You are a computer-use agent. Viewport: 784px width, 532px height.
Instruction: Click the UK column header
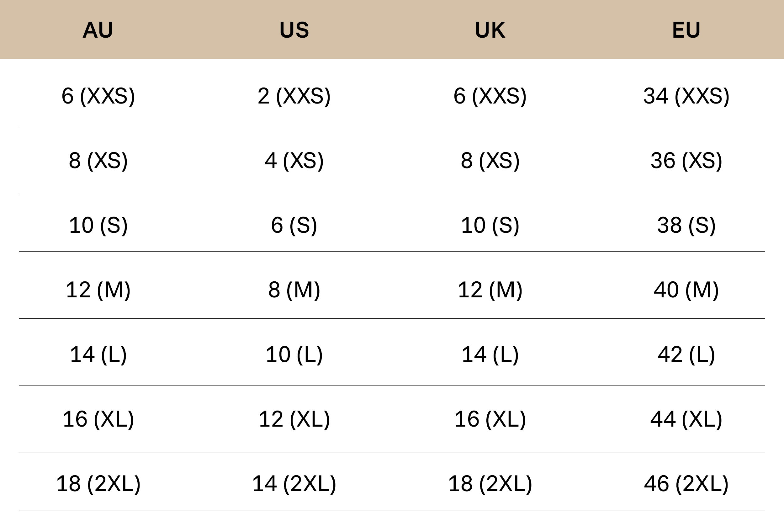(490, 30)
